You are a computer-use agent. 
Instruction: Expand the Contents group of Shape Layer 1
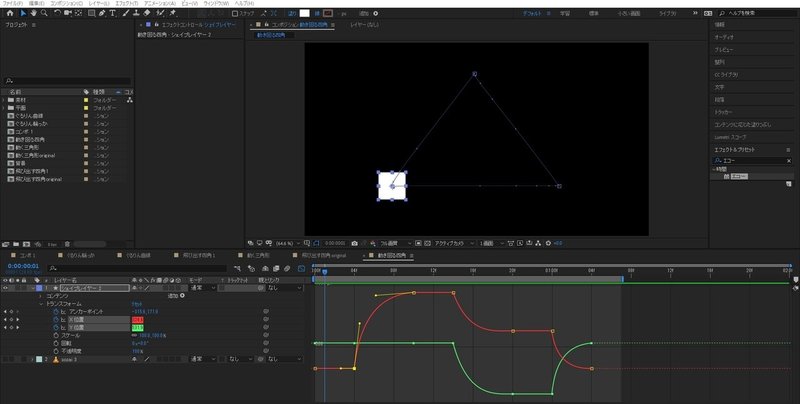[41, 296]
